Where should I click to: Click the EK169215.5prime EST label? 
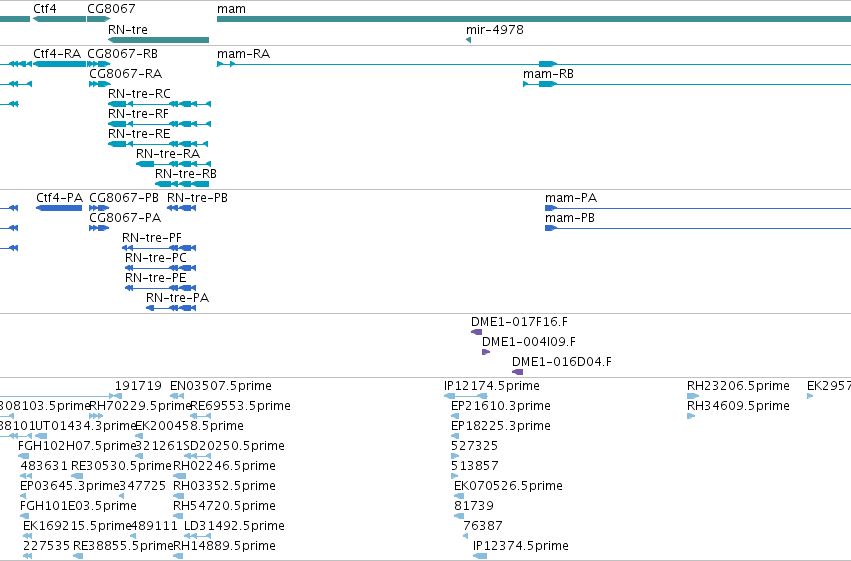[x=77, y=526]
